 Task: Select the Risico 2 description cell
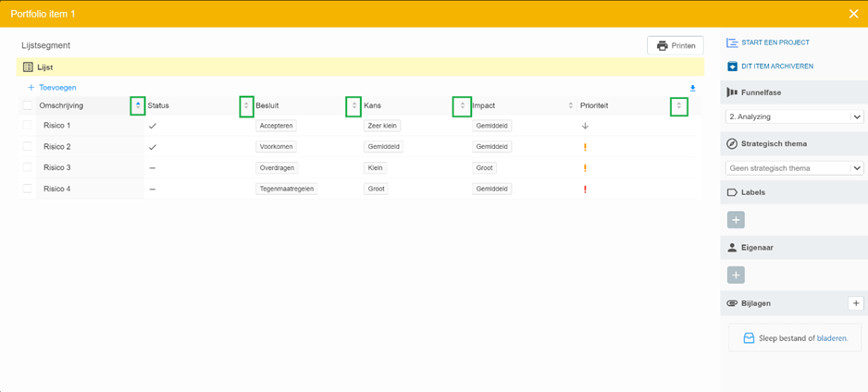click(91, 147)
